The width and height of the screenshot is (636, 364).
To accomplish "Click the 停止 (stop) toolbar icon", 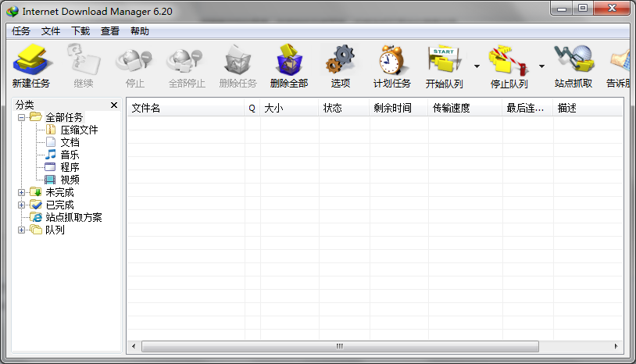I will point(134,60).
